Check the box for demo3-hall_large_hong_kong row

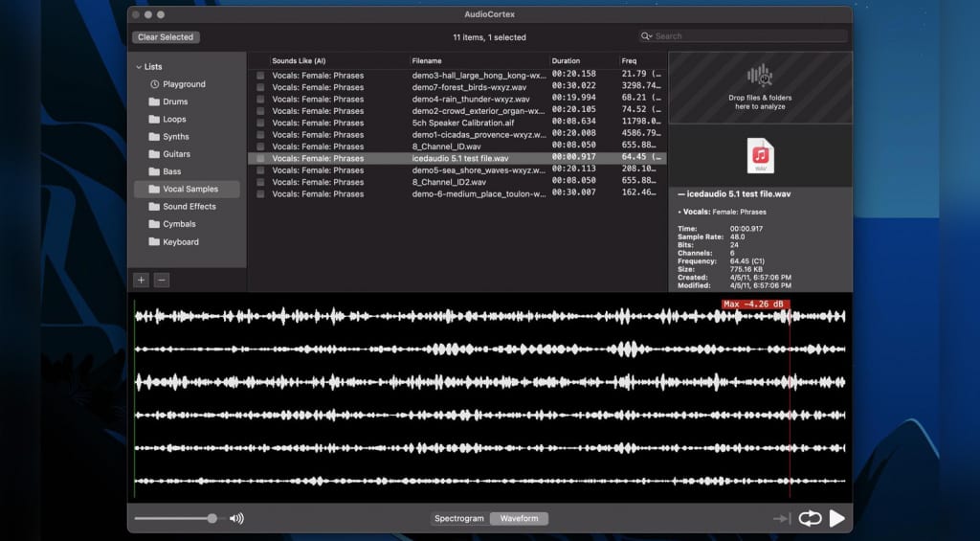[x=260, y=75]
